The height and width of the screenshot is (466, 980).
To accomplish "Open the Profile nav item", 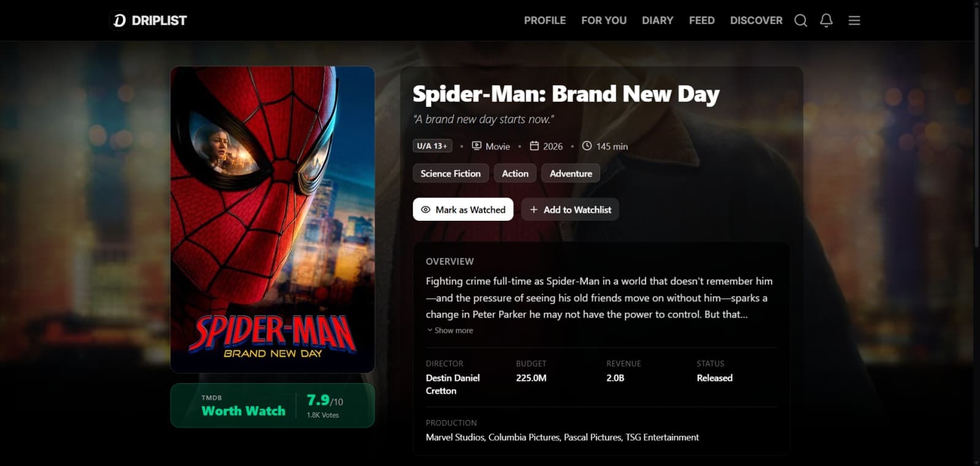I will (x=545, y=20).
